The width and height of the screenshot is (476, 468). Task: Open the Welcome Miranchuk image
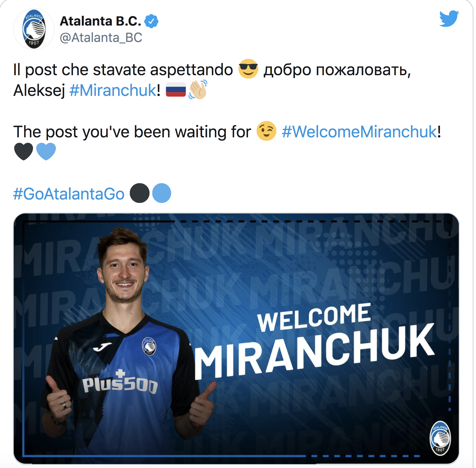coord(236,338)
